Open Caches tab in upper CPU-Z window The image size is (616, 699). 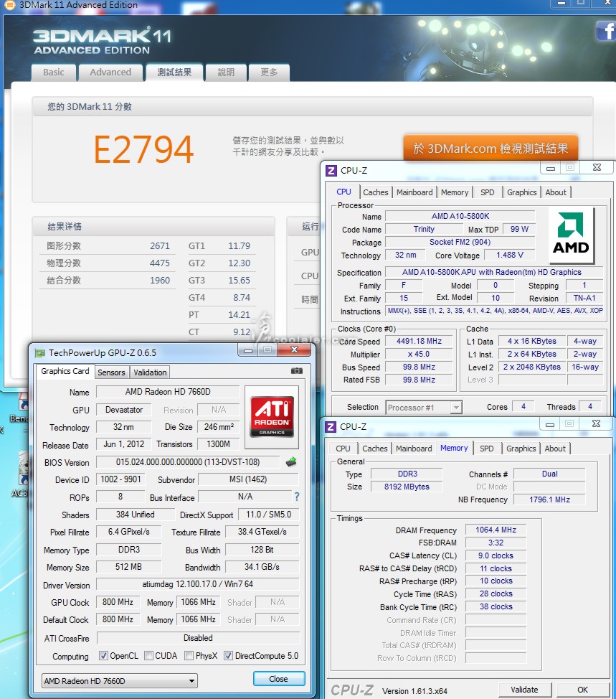pos(376,192)
